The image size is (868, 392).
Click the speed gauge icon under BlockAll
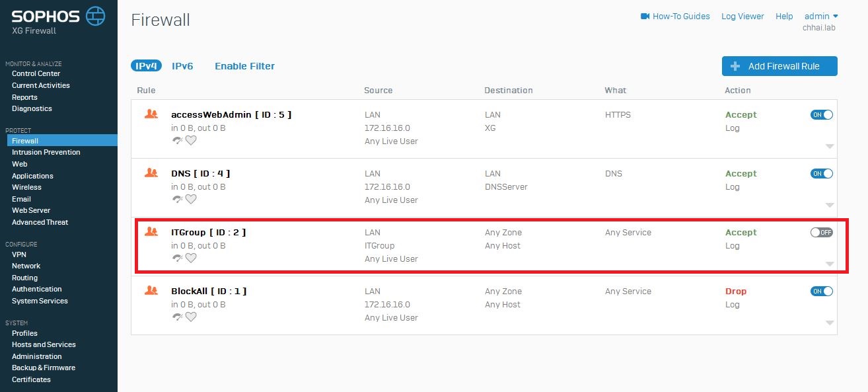click(x=177, y=317)
